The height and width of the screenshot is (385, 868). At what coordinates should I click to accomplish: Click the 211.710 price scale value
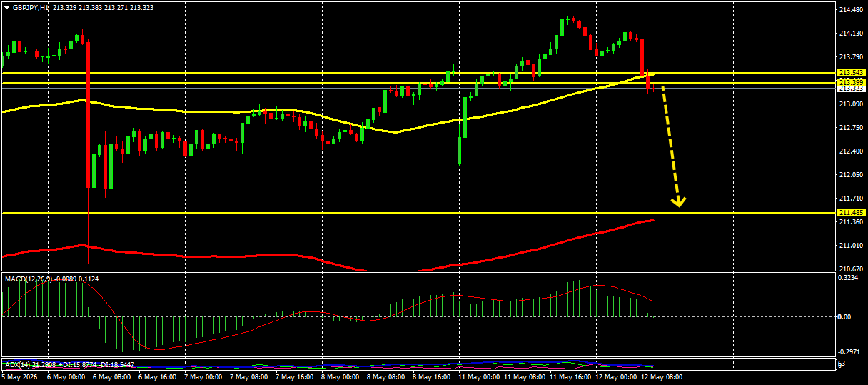(852, 199)
